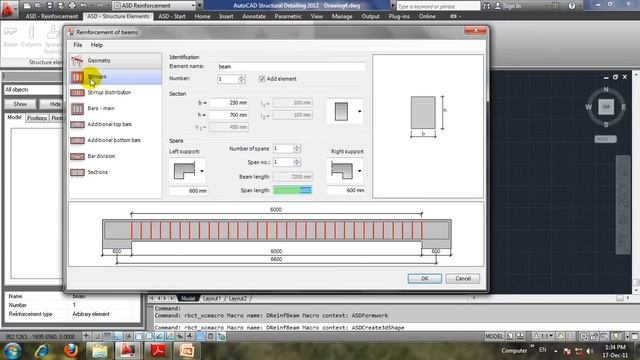This screenshot has width=640, height=360.
Task: Open the Parametric ribbon tab
Action: click(x=288, y=16)
